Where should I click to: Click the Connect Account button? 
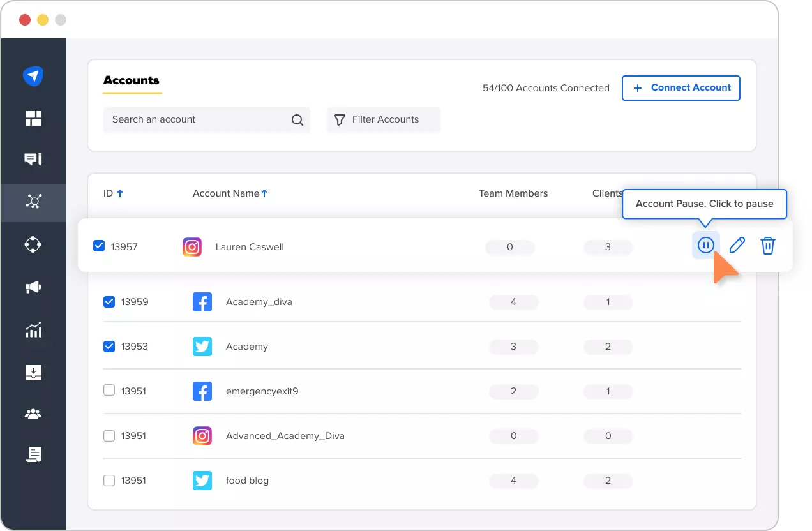[x=681, y=88]
